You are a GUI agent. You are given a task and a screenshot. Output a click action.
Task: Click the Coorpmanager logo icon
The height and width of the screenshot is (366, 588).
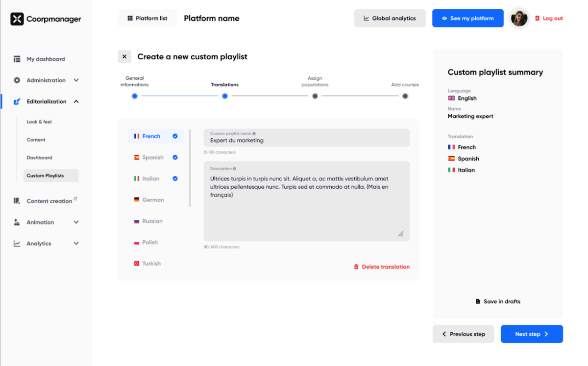point(17,19)
